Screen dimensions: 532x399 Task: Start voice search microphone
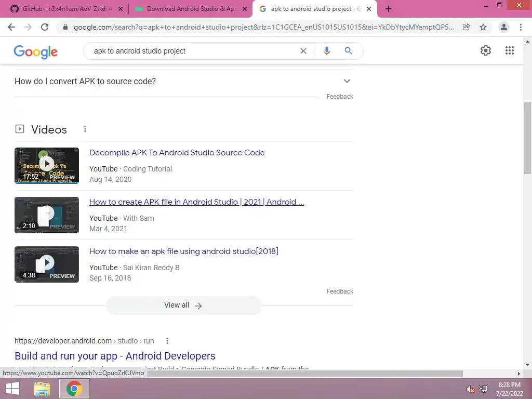coord(327,51)
